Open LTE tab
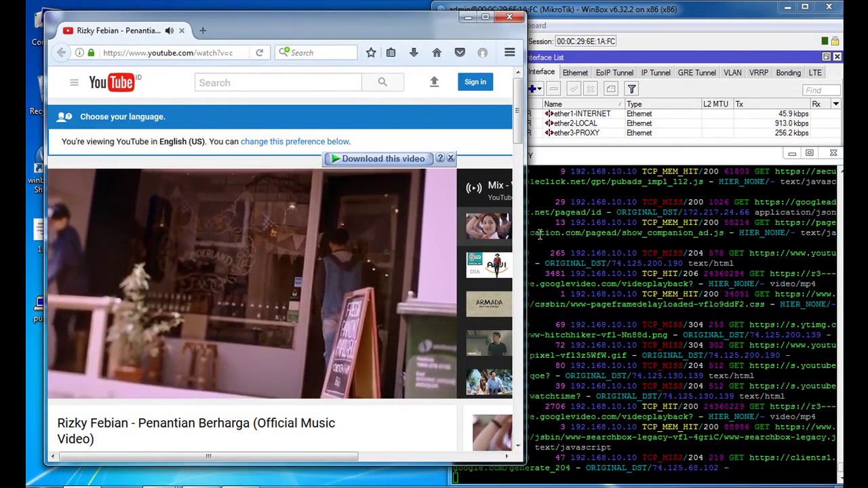This screenshot has height=488, width=868. [815, 73]
